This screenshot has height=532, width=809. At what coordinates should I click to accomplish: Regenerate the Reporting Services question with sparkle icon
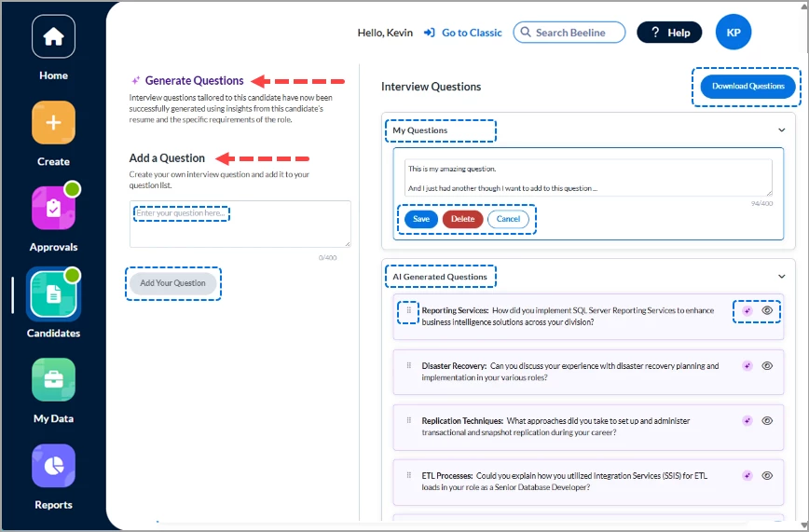(x=747, y=310)
